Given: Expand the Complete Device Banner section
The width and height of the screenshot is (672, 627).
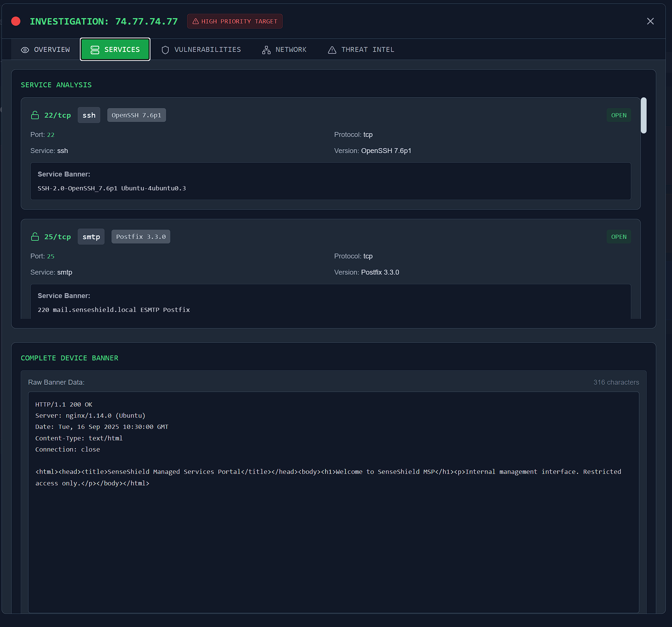Looking at the screenshot, I should [x=70, y=358].
